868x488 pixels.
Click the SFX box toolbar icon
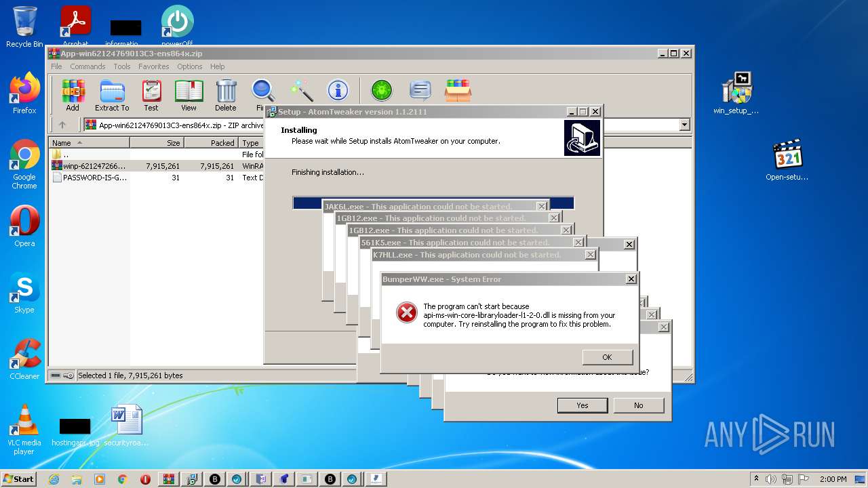tap(458, 90)
